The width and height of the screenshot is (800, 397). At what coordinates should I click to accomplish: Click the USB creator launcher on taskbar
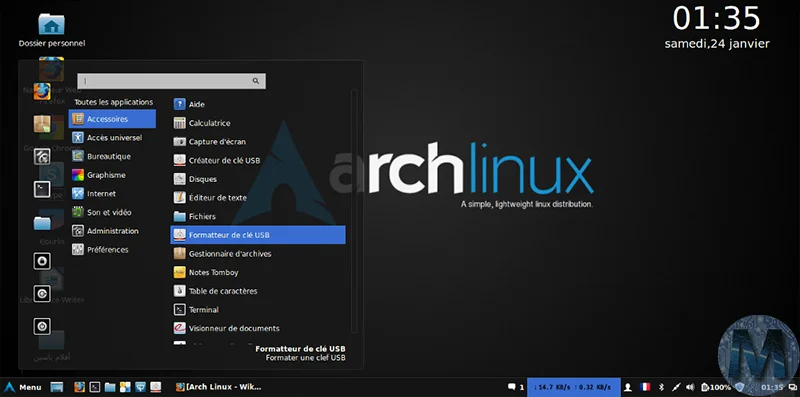(156, 387)
